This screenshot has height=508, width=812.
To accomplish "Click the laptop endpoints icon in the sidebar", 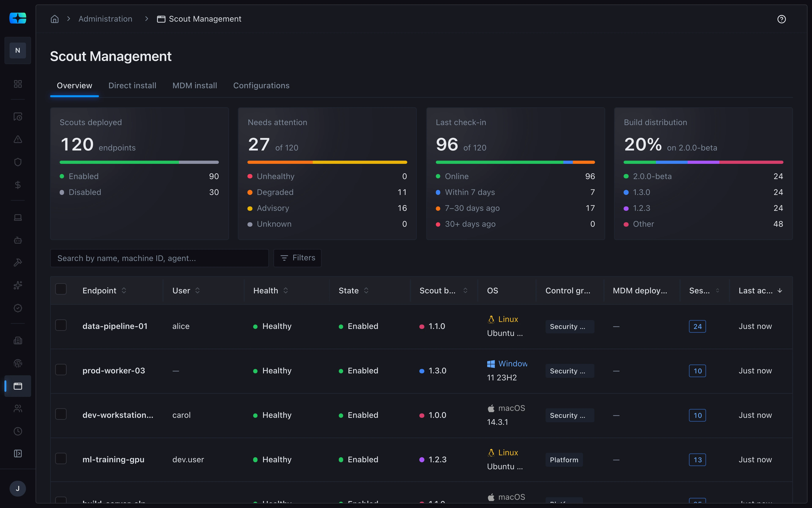I will (18, 218).
